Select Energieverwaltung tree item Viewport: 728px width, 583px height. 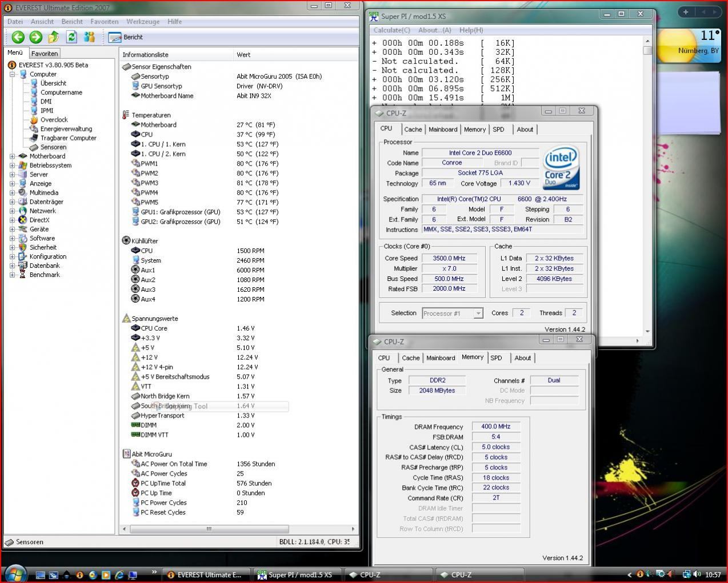66,129
